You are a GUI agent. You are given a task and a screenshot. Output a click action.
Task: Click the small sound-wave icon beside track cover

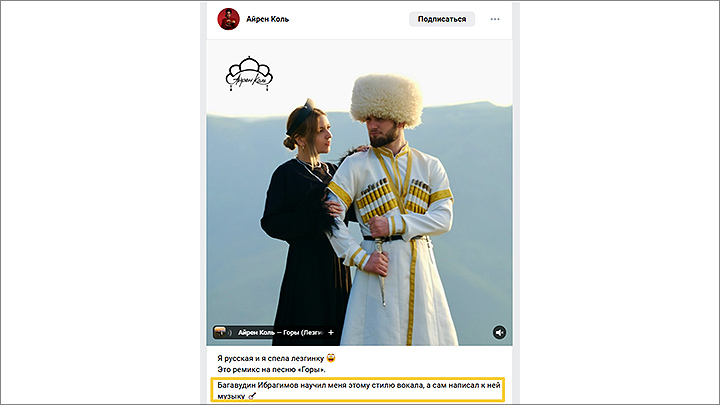click(231, 332)
